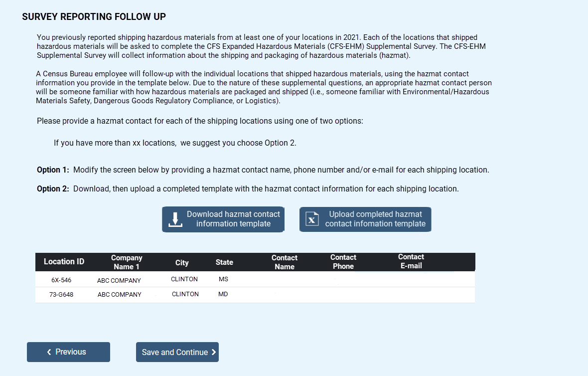Click the spreadsheet upload icon
Viewport: 588px width, 376px height.
(x=312, y=219)
